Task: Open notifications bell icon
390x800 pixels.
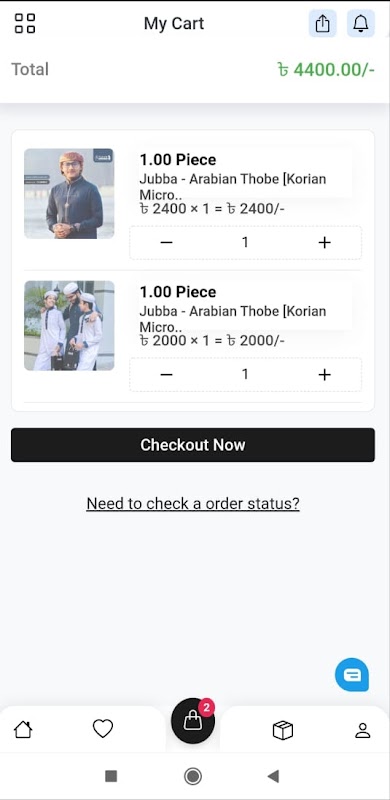Action: click(x=361, y=23)
